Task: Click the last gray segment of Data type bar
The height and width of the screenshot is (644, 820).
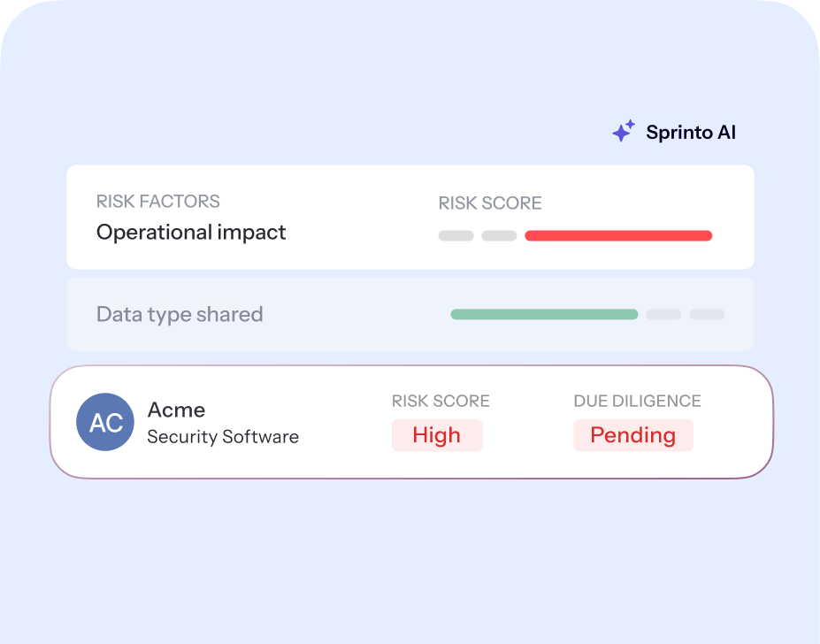Action: pos(707,314)
